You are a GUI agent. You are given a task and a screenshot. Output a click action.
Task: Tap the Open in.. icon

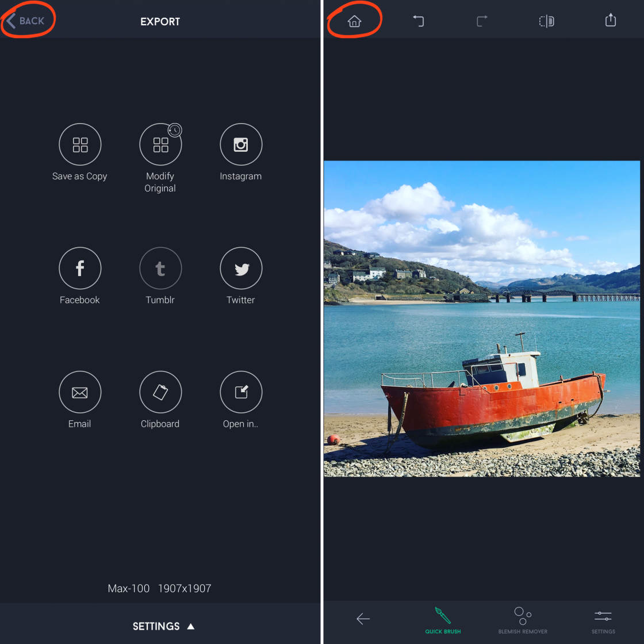pos(241,392)
